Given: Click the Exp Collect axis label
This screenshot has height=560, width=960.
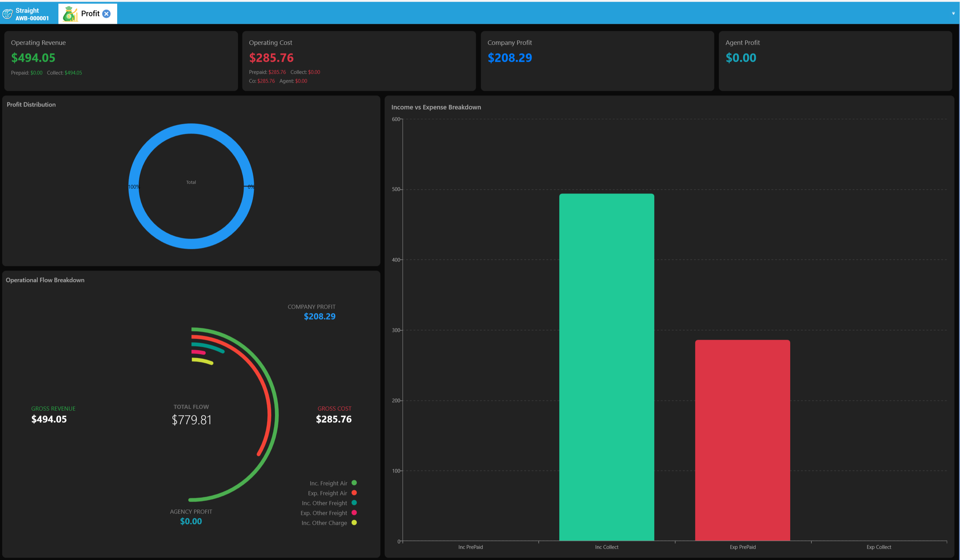Looking at the screenshot, I should 878,547.
